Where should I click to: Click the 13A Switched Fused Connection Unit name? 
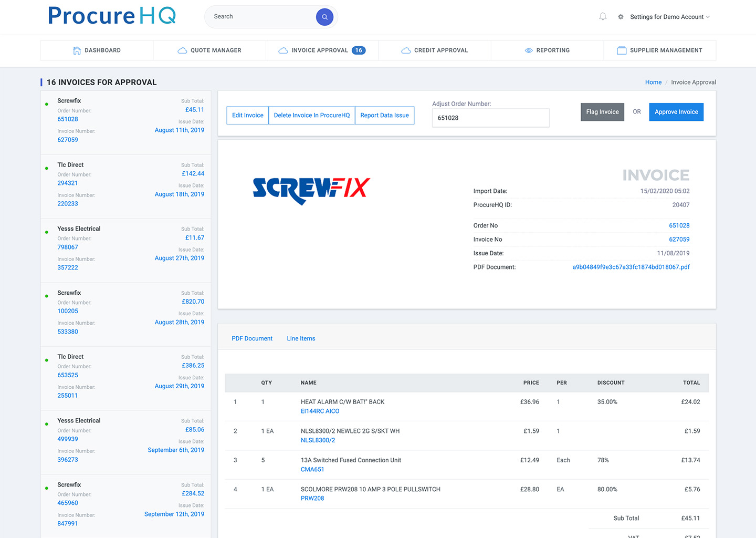click(351, 460)
